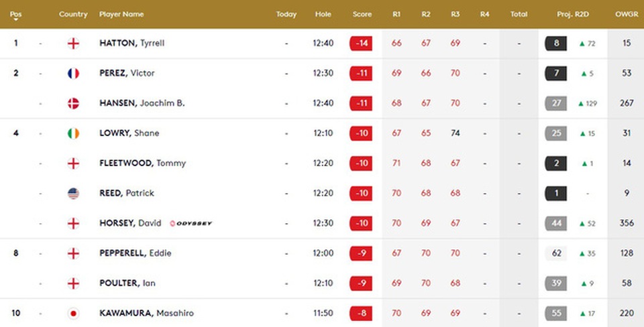Click England flag beside Horsey, David

73,223
